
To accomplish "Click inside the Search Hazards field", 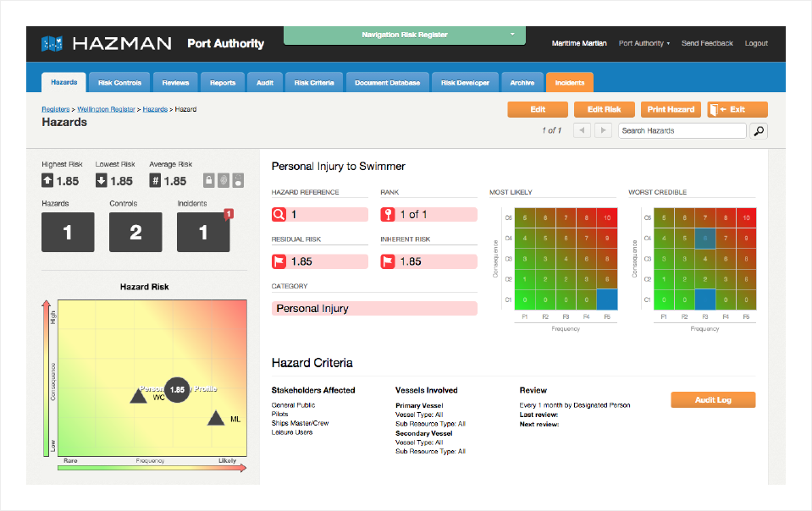I will (x=682, y=130).
